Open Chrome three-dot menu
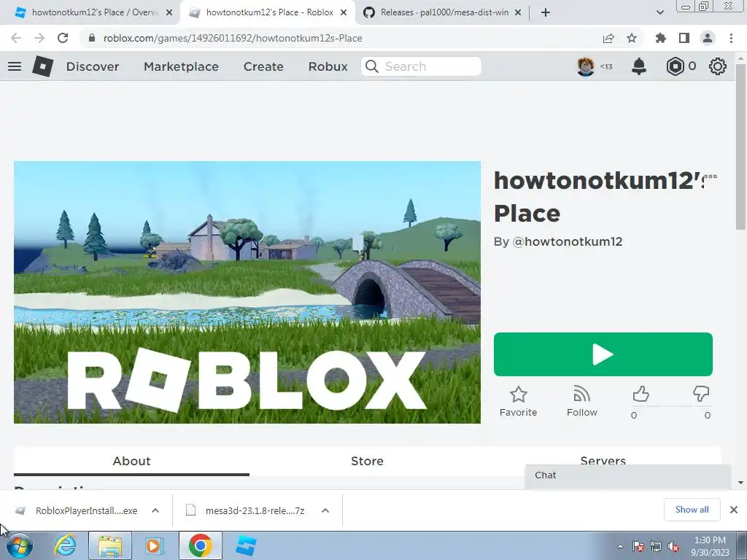 731,38
